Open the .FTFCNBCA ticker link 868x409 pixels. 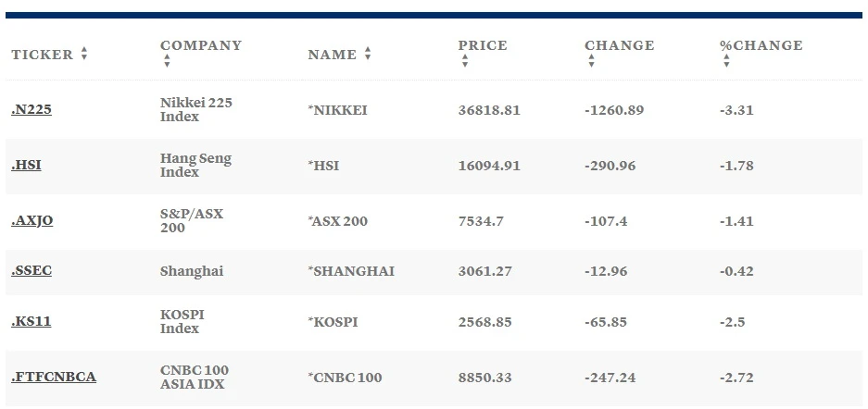(54, 377)
